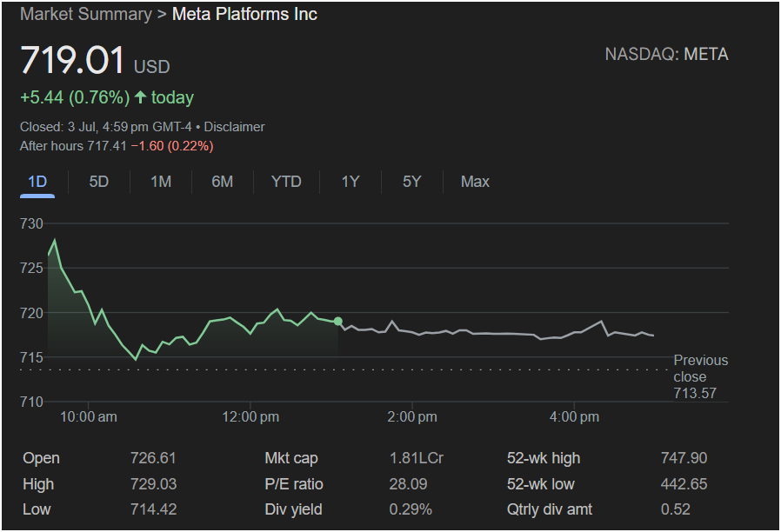Click the 725 price axis label
The height and width of the screenshot is (532, 781).
tap(31, 268)
